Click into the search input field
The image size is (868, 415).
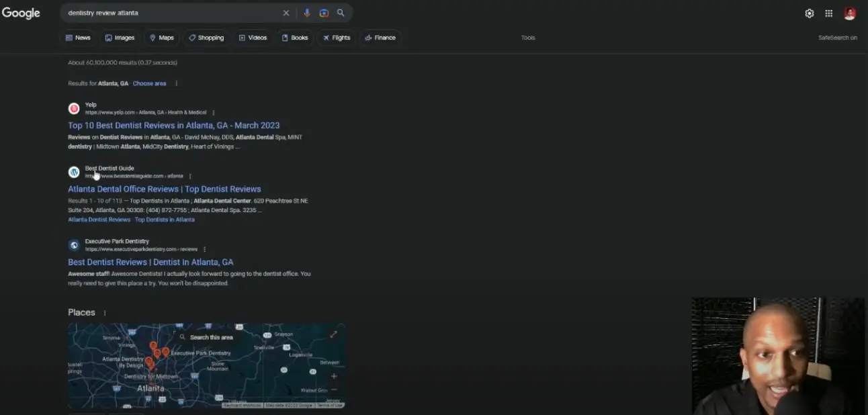[x=168, y=13]
